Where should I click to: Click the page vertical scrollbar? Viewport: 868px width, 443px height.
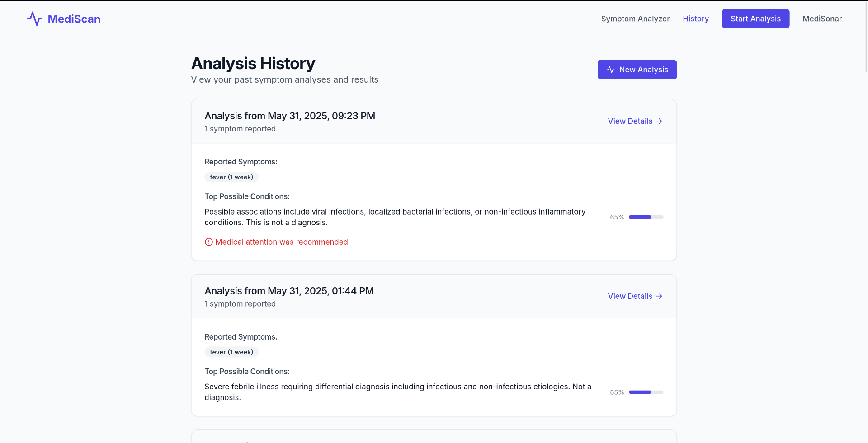coord(865,36)
